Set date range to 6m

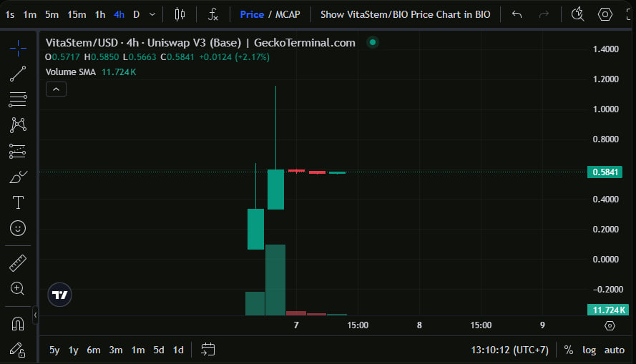[93, 350]
